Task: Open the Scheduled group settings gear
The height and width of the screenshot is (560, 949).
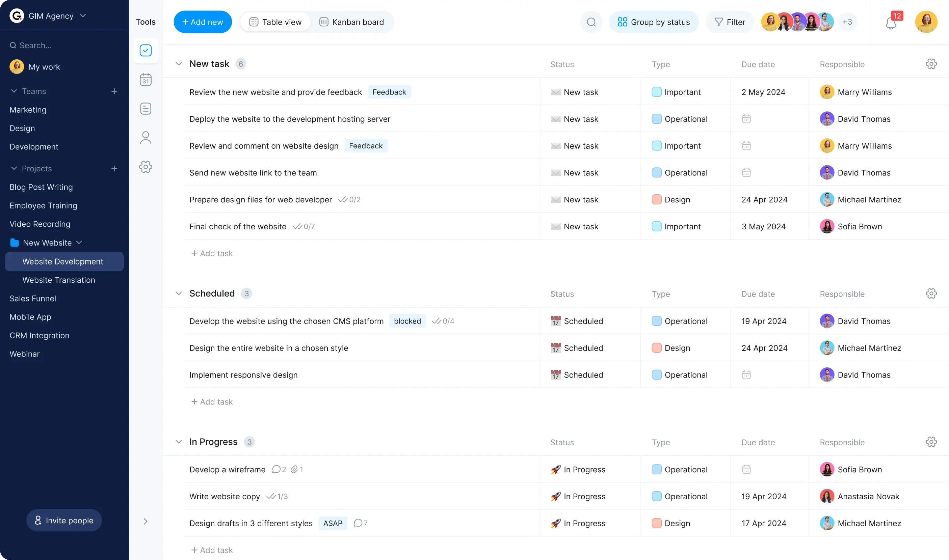Action: pyautogui.click(x=931, y=293)
